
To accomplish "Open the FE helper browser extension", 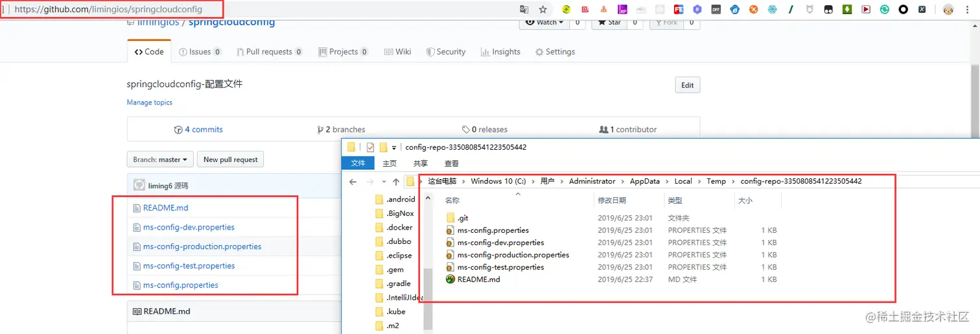I will 679,10.
